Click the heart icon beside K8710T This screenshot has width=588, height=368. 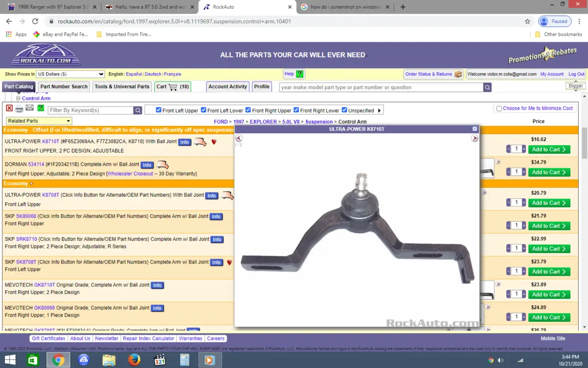point(214,142)
